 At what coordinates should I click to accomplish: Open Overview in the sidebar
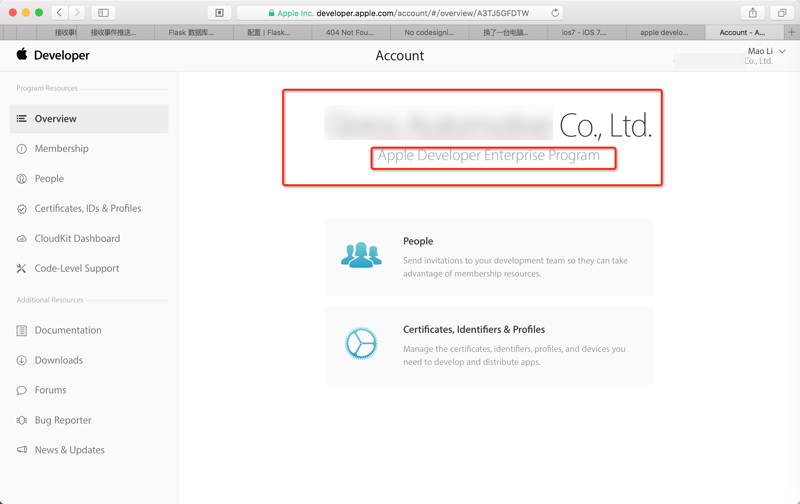click(x=89, y=119)
